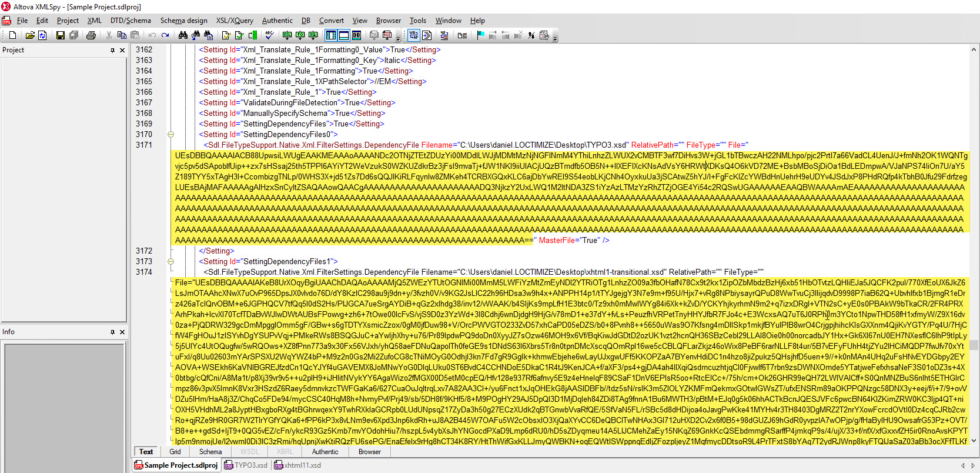Switch to the Schema view tab

210,452
